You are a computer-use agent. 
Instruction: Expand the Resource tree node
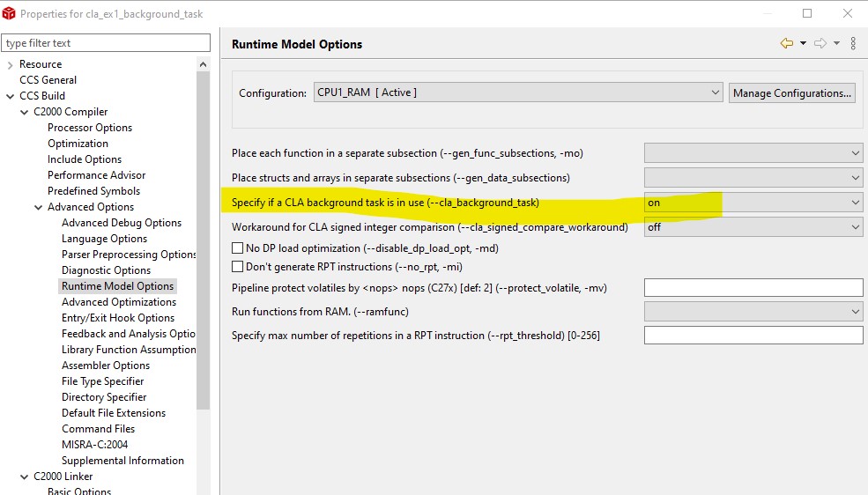(11, 64)
